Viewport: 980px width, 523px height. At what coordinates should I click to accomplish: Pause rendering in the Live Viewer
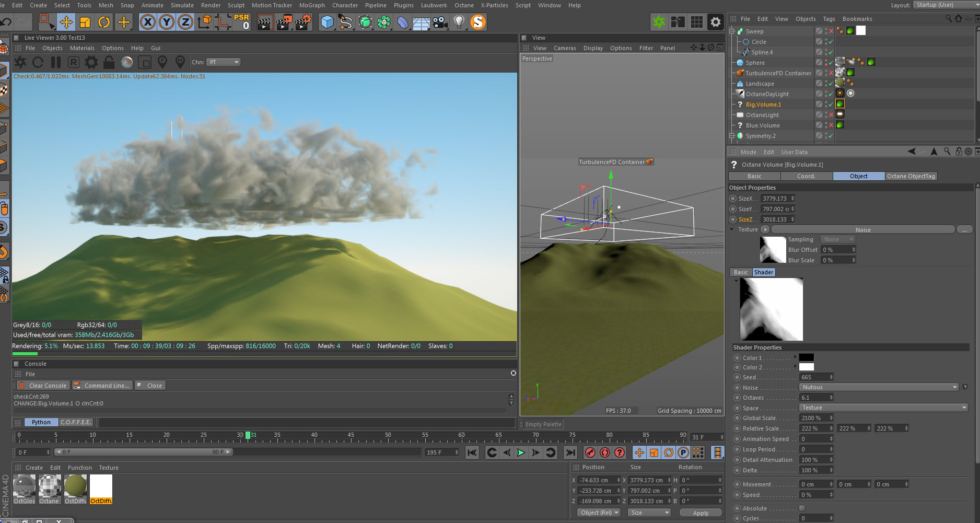point(56,62)
